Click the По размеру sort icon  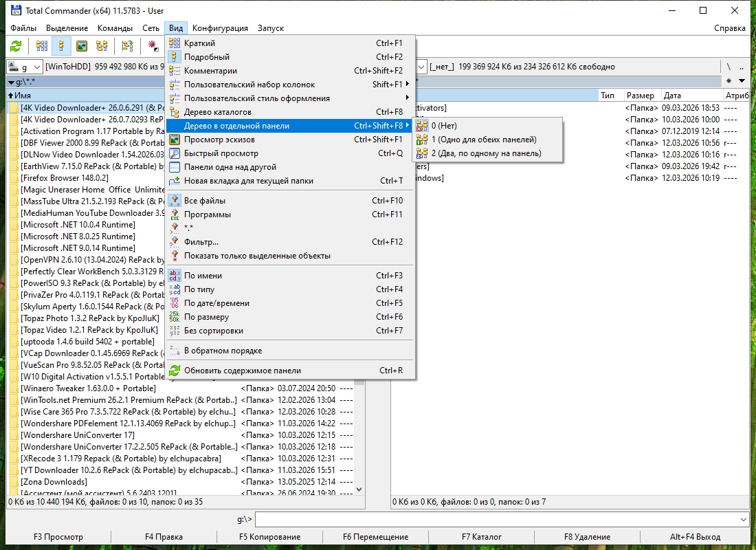tap(175, 317)
